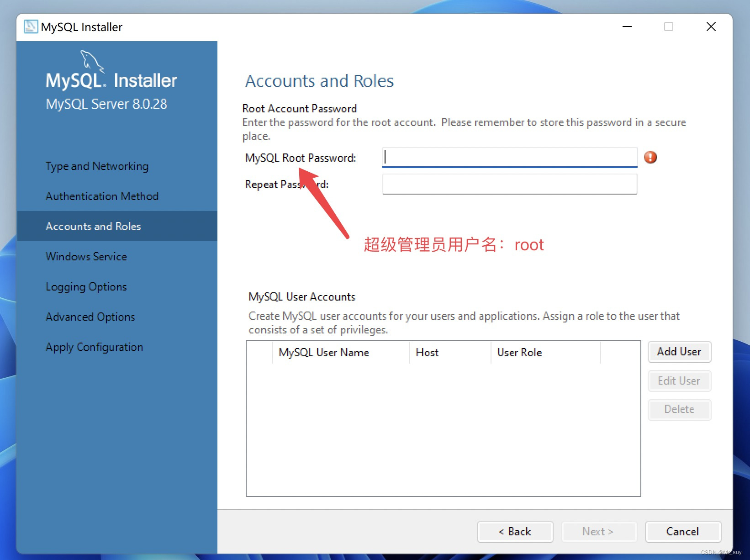750x560 pixels.
Task: Click the disabled Delete button
Action: (679, 410)
